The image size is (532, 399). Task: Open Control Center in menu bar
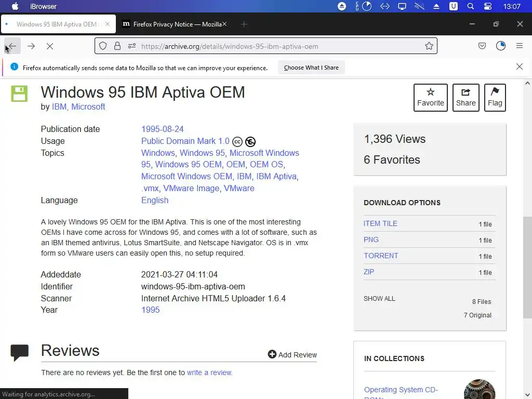pyautogui.click(x=487, y=6)
